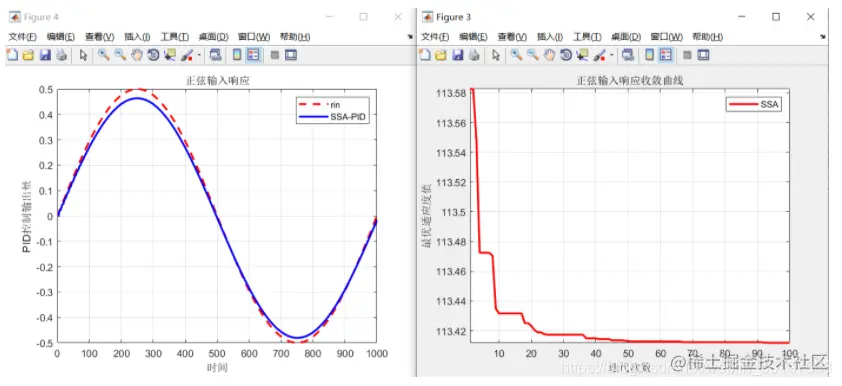Image resolution: width=842 pixels, height=386 pixels.
Task: Select the Edit Plot arrow in Figure 3
Action: pos(496,55)
